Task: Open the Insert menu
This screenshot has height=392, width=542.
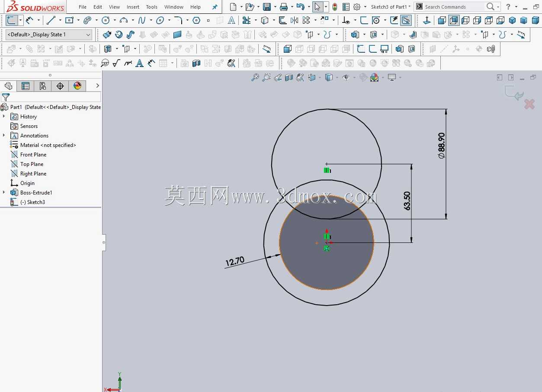Action: pos(133,7)
